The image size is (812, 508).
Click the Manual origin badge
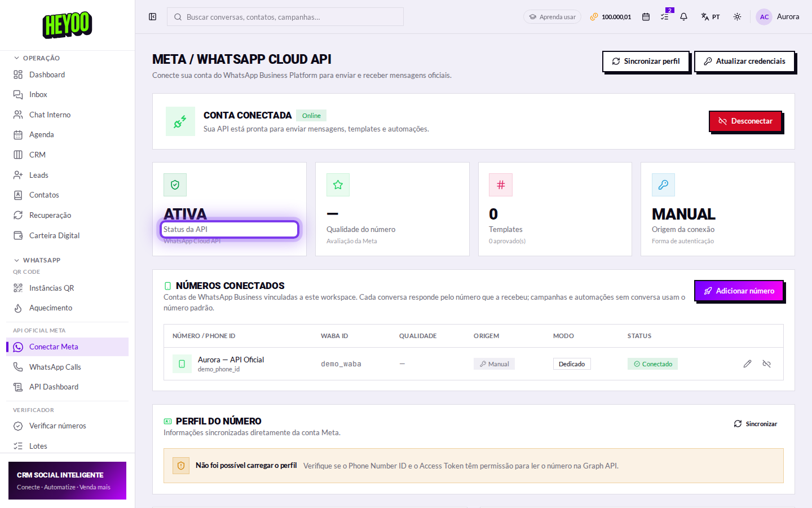click(x=494, y=364)
